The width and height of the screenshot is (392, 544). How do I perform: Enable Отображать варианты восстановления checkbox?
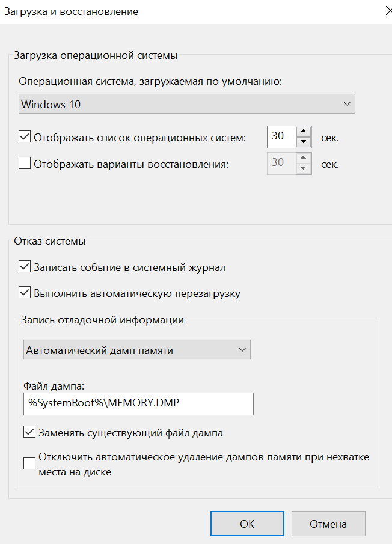[24, 163]
